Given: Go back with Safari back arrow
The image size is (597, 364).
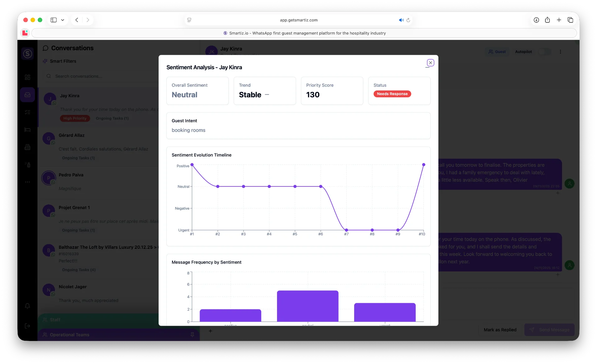Looking at the screenshot, I should coord(76,20).
